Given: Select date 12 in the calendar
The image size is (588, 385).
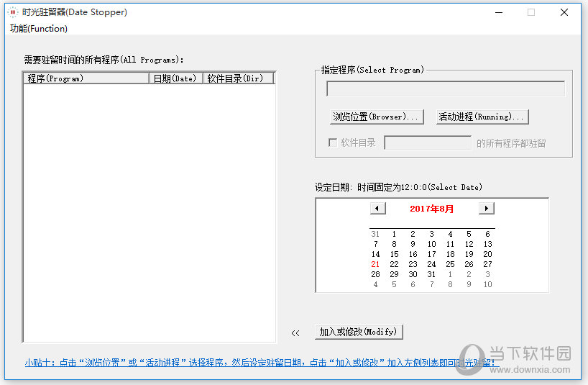Looking at the screenshot, I should click(x=469, y=244).
